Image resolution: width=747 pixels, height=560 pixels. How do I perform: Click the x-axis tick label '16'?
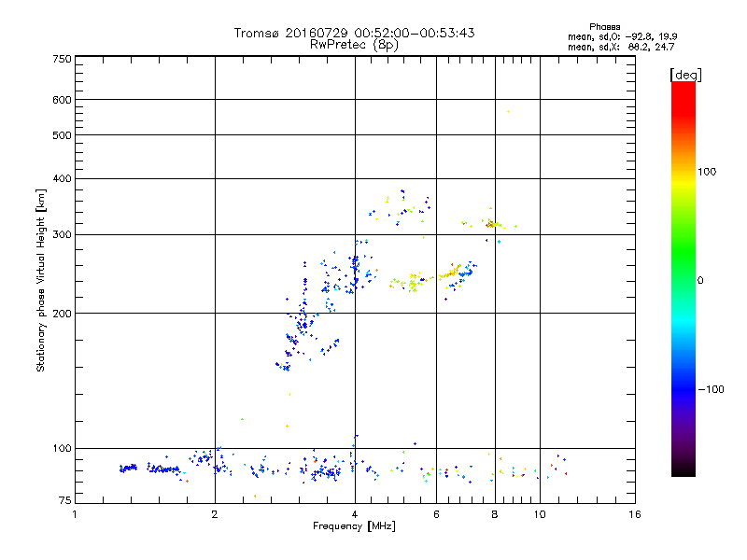pyautogui.click(x=635, y=514)
